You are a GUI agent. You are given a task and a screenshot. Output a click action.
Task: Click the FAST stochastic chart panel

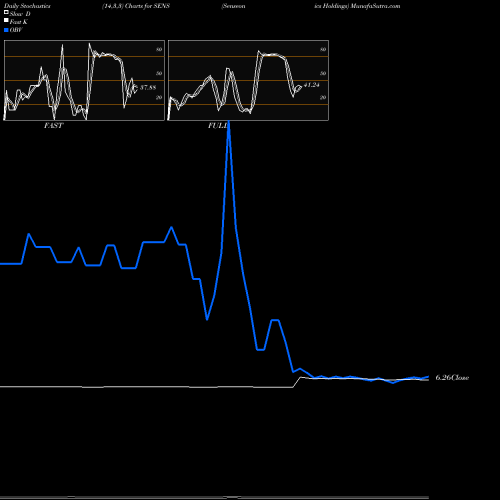point(84,80)
